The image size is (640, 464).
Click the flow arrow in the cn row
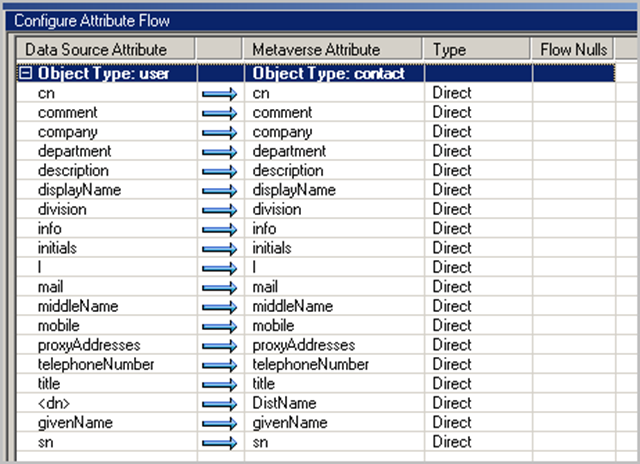coord(219,93)
